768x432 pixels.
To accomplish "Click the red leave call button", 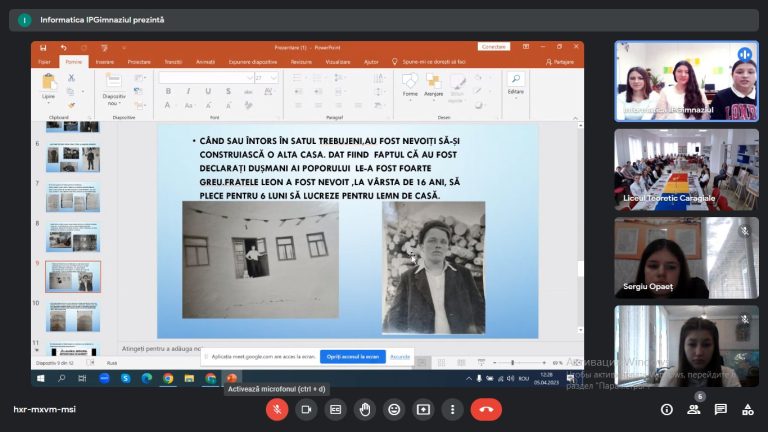I will point(486,409).
